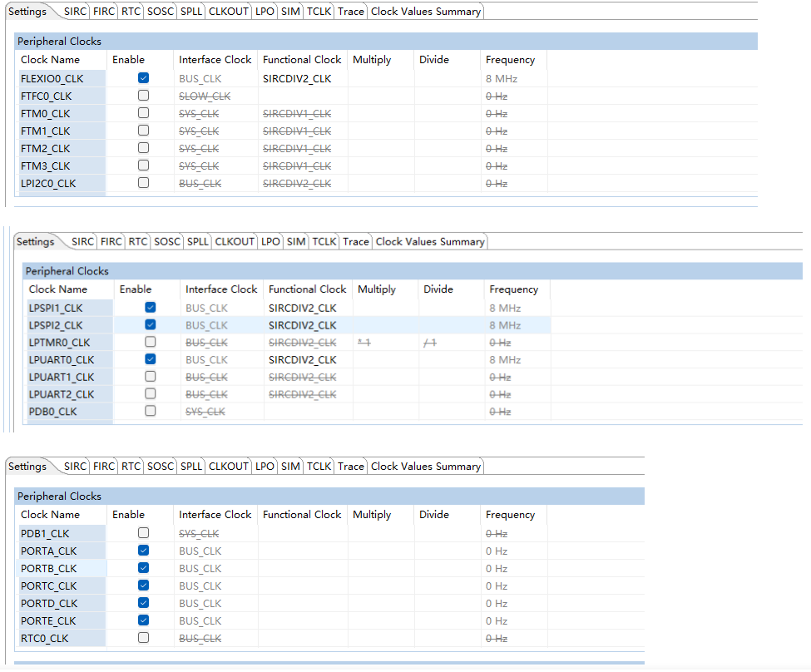Open CLKOUT tab in the LPSPI1_CLK panel
This screenshot has width=811, height=672.
pyautogui.click(x=235, y=241)
